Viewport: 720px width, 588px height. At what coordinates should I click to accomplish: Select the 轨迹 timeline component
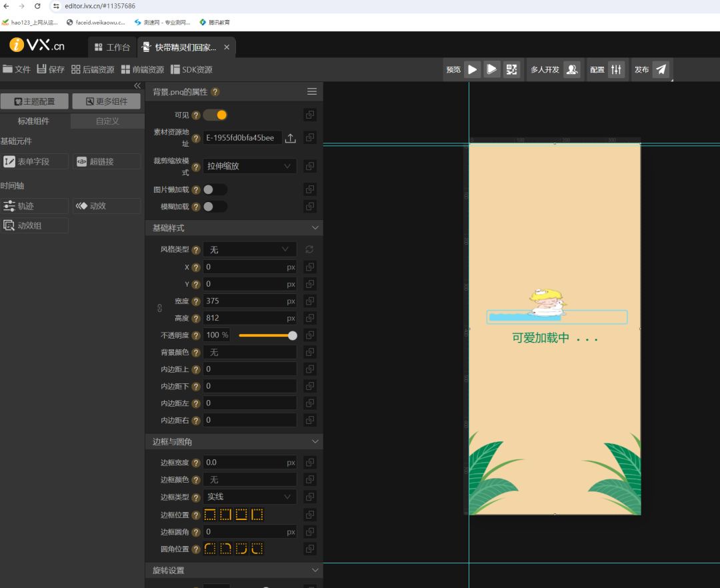point(35,206)
